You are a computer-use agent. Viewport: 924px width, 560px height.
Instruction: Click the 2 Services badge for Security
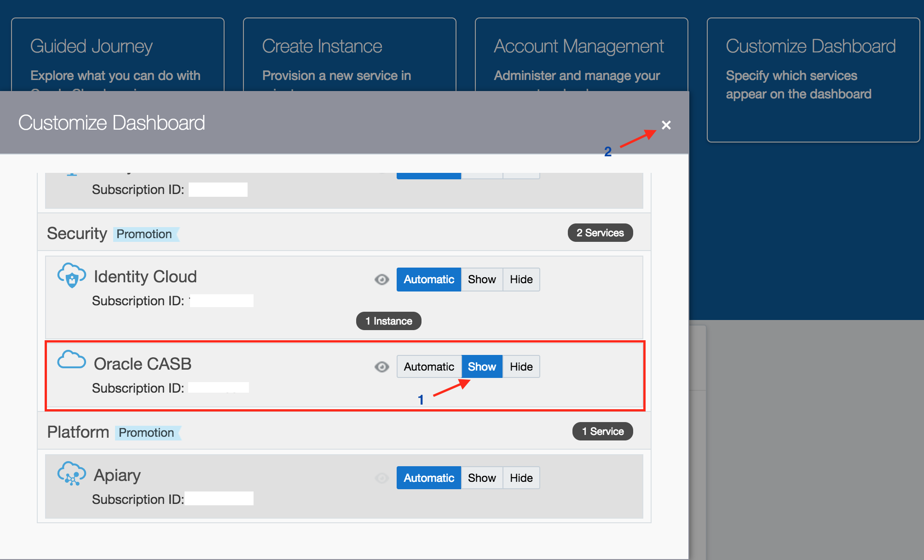click(x=600, y=233)
